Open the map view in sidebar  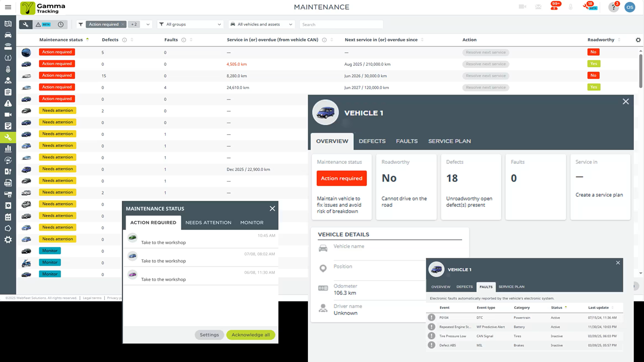[x=8, y=24]
